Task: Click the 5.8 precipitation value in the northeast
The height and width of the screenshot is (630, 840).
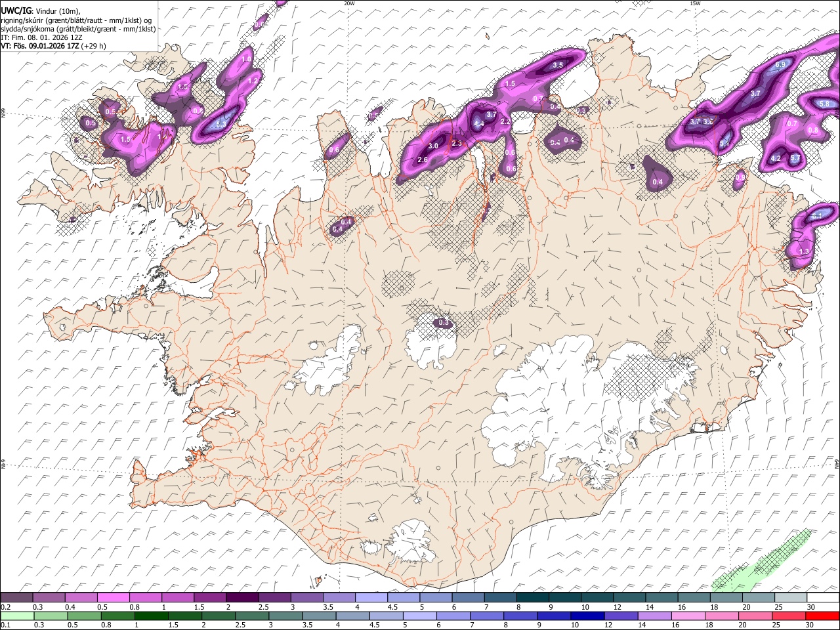Action: coord(824,104)
